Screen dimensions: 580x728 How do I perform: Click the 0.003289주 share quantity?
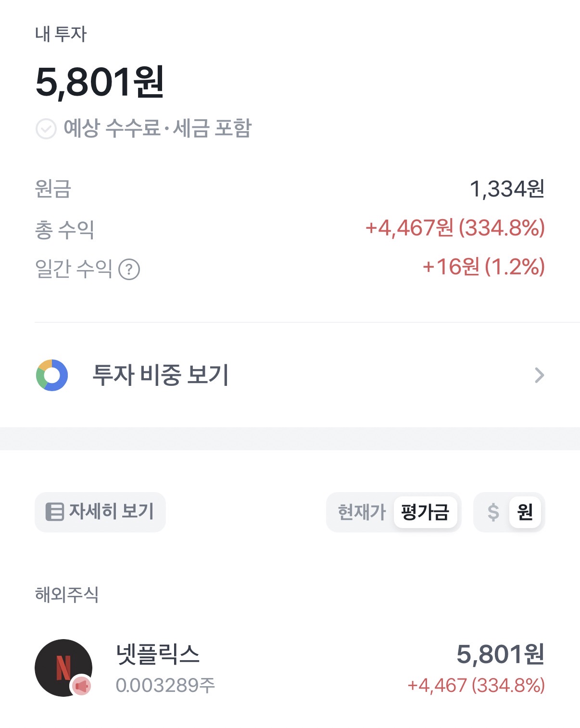pyautogui.click(x=165, y=685)
